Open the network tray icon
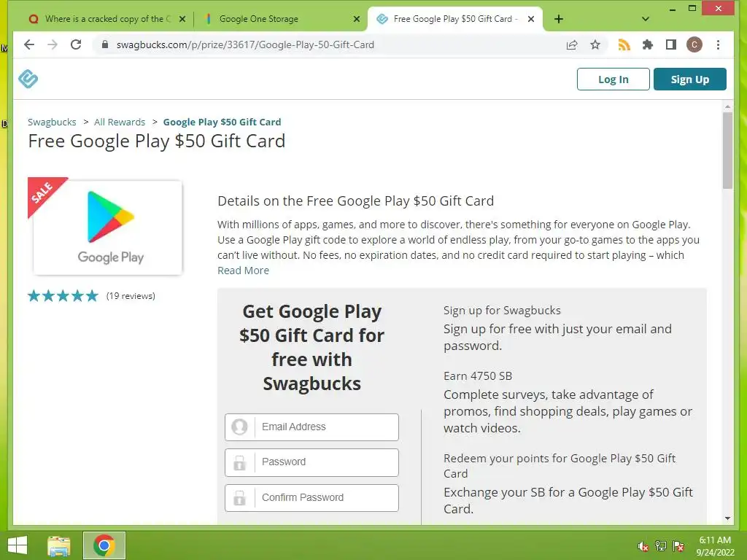747x560 pixels. 661,546
